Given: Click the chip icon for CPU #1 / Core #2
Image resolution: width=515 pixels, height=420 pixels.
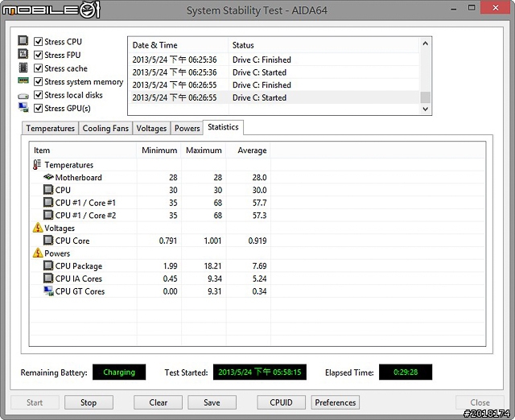Looking at the screenshot, I should (x=48, y=215).
